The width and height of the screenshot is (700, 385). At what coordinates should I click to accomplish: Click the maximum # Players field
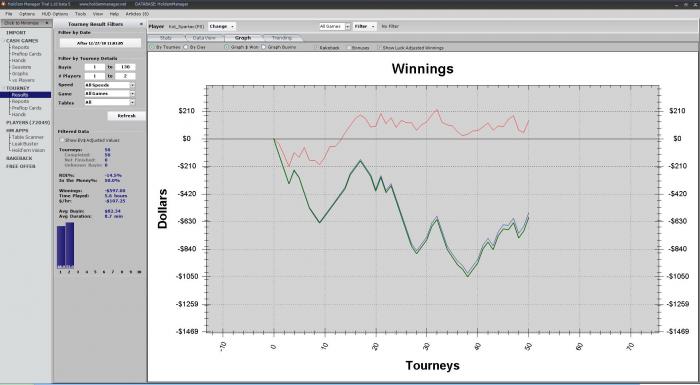tap(125, 76)
